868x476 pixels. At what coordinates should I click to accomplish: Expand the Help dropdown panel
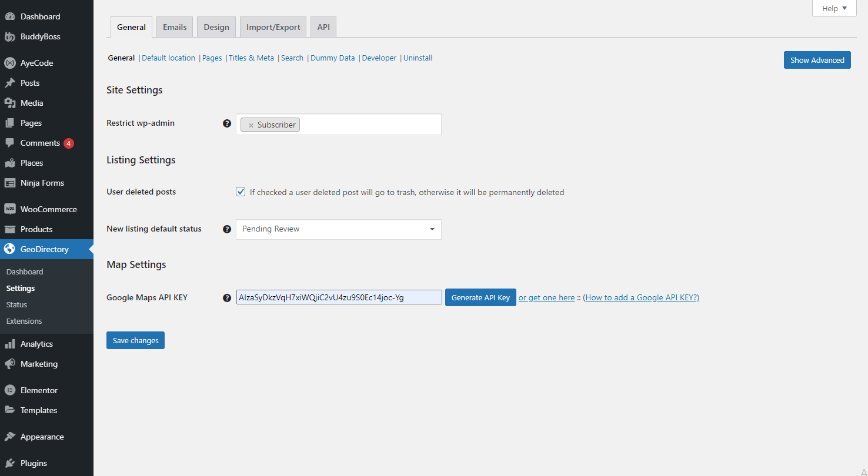834,8
